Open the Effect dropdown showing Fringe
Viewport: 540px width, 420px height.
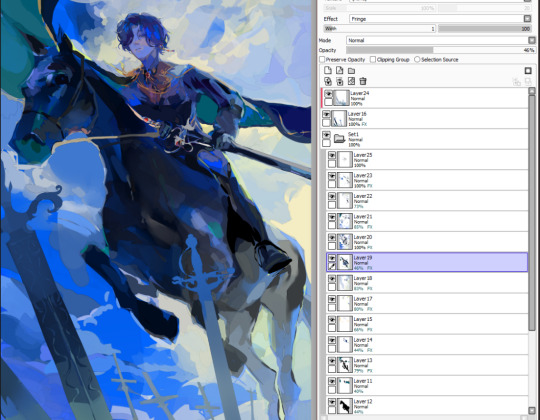(440, 19)
